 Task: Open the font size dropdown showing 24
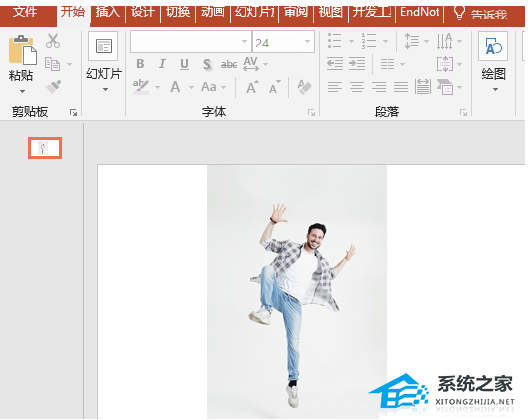pos(307,42)
